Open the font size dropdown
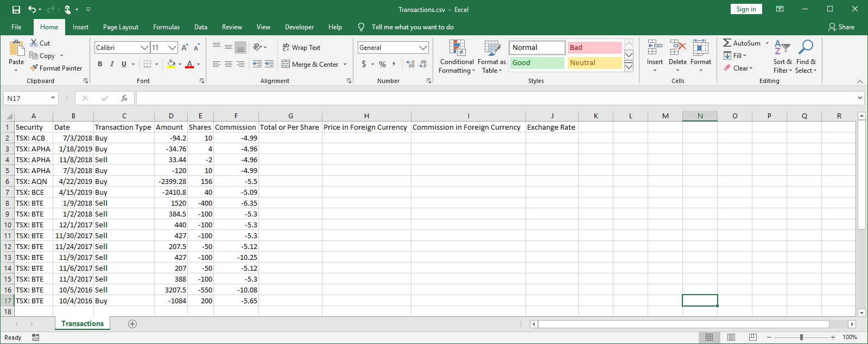Screen dimensions: 868x344 (x=173, y=48)
